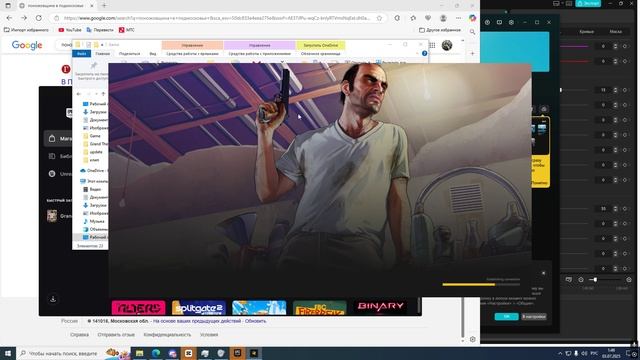Open the Splitgate 2 game tile
640x360 pixels.
click(199, 308)
